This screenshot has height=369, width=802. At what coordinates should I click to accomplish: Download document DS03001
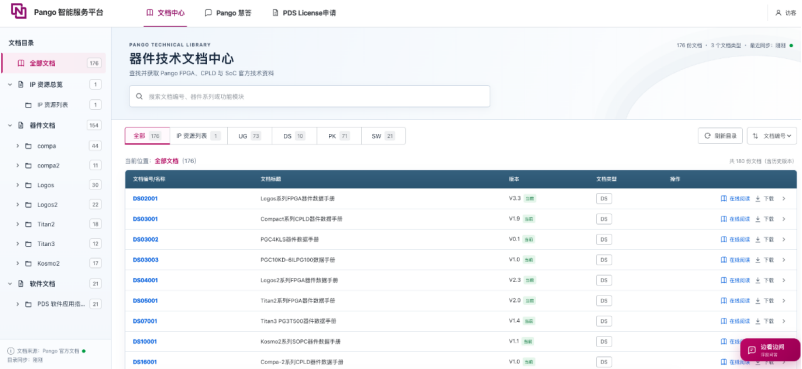[765, 219]
